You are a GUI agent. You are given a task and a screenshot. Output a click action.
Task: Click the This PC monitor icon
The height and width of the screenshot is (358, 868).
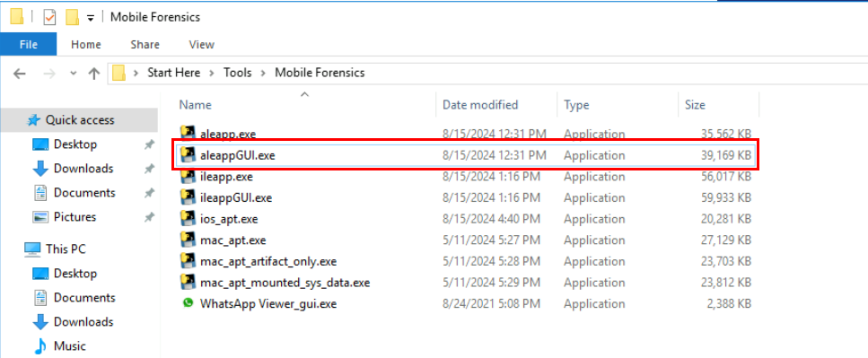pyautogui.click(x=32, y=249)
